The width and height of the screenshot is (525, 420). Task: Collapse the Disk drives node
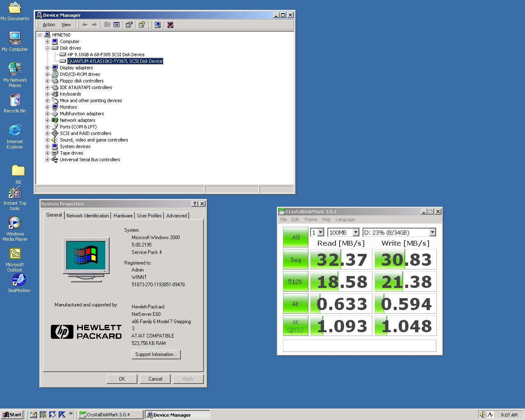[x=48, y=48]
